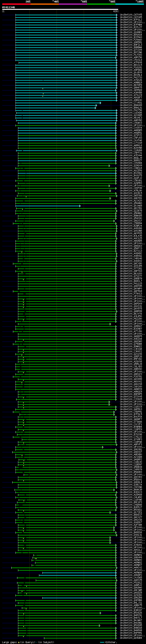
Task: Select hit label UniRef100_C1MUD8
Action: (x=131, y=151)
